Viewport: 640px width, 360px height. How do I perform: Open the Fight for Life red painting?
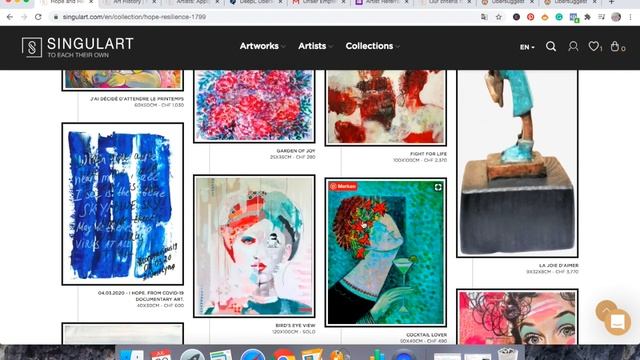pos(386,107)
